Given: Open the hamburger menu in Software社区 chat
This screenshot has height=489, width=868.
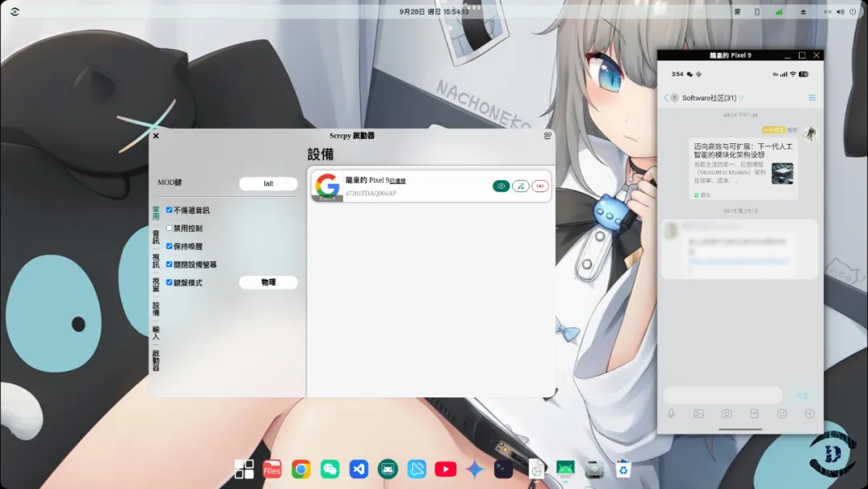Looking at the screenshot, I should pyautogui.click(x=812, y=98).
